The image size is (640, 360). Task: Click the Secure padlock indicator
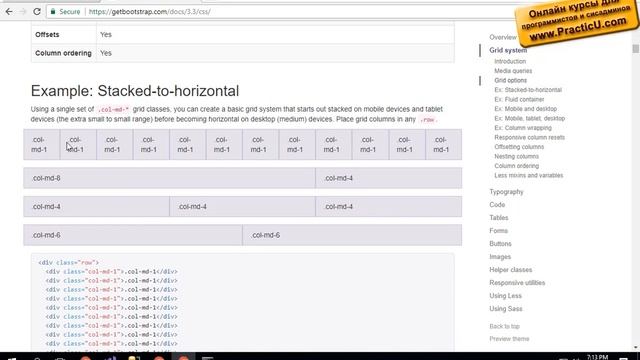coord(65,12)
